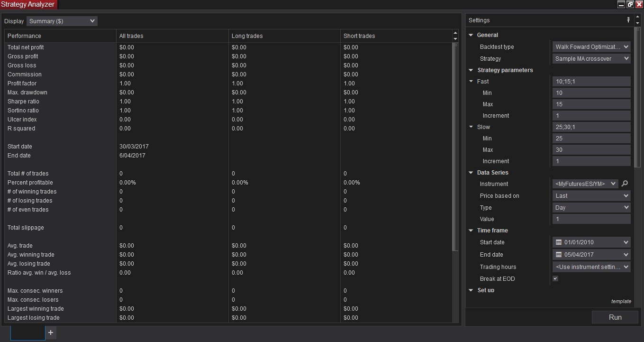Click the calendar icon in Start date field

[x=559, y=242]
